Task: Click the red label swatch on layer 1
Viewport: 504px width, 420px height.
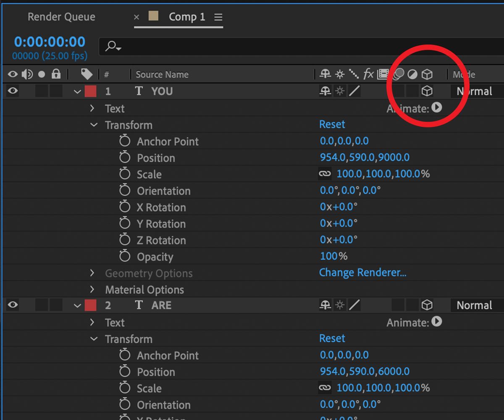Action: pos(90,91)
